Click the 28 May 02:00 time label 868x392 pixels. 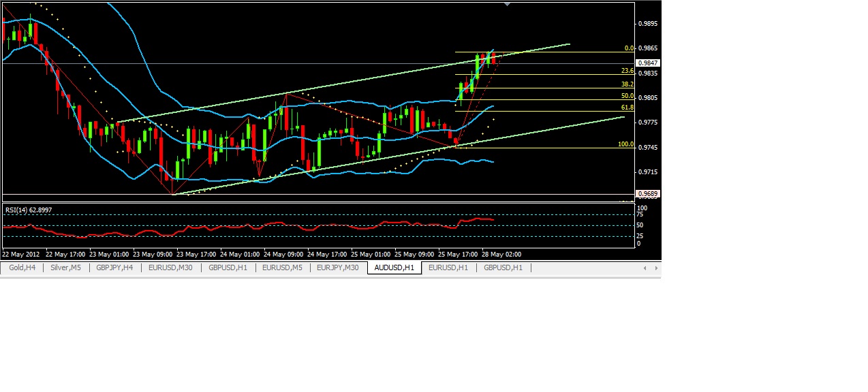[501, 254]
